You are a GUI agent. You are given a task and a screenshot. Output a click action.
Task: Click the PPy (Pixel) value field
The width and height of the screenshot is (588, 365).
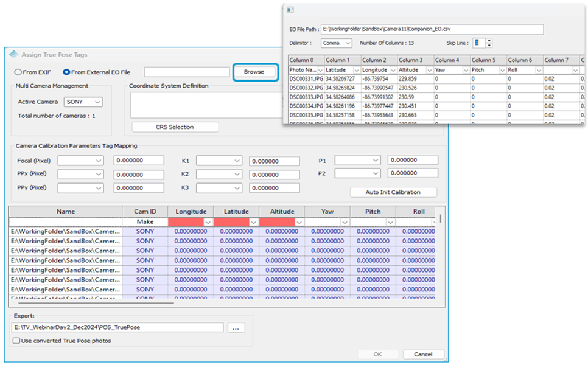coord(139,188)
